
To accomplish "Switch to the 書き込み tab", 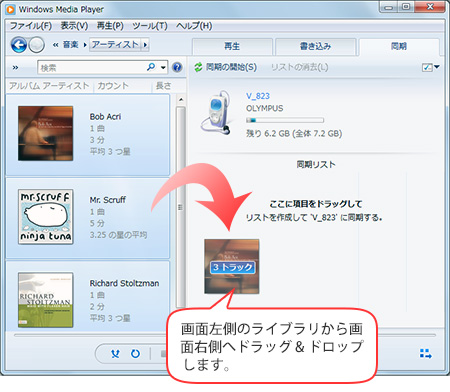I will pos(315,46).
